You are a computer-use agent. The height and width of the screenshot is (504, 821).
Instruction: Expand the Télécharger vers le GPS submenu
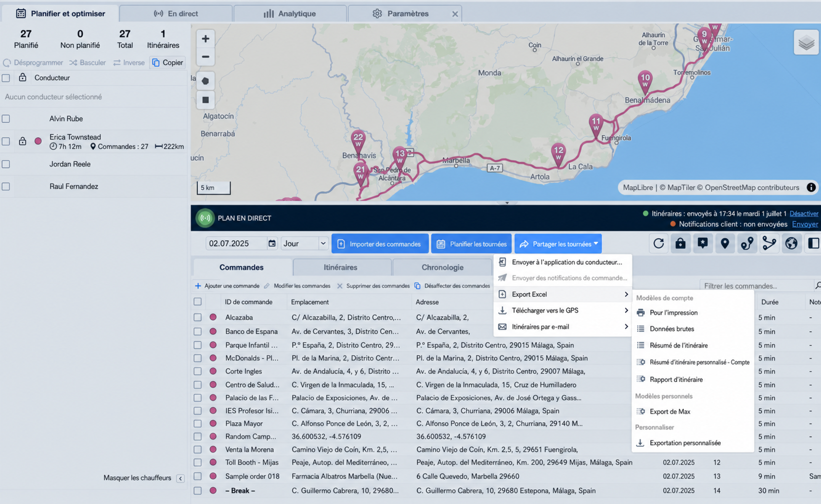pyautogui.click(x=563, y=311)
